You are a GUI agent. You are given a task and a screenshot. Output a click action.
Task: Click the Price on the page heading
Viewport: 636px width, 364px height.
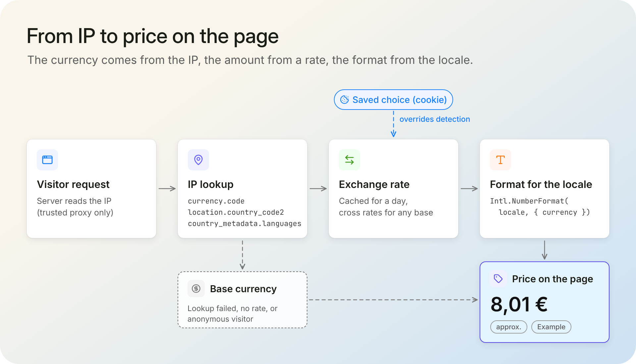pos(553,279)
